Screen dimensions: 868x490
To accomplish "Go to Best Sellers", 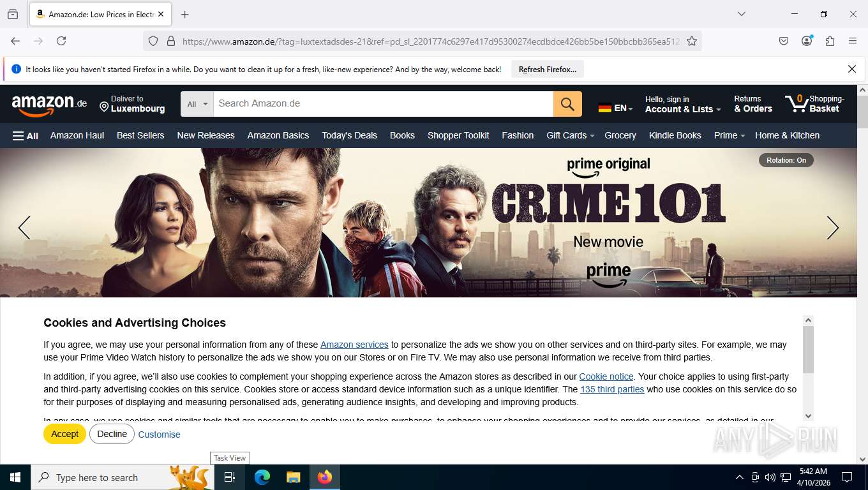I will click(140, 135).
